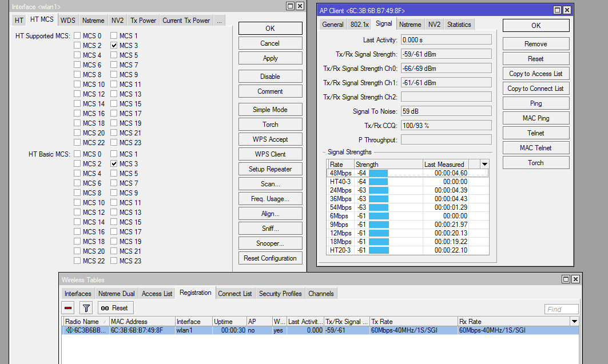Click the Find input field
This screenshot has width=608, height=364.
click(x=561, y=309)
